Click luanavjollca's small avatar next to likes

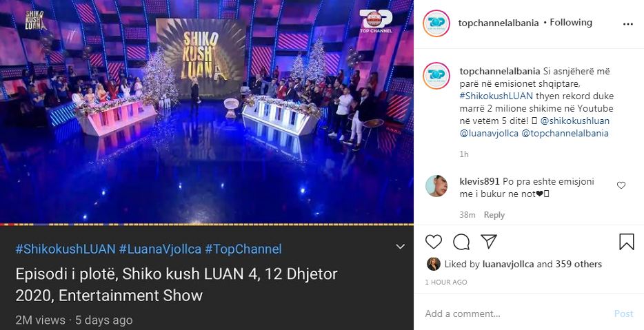[433, 264]
